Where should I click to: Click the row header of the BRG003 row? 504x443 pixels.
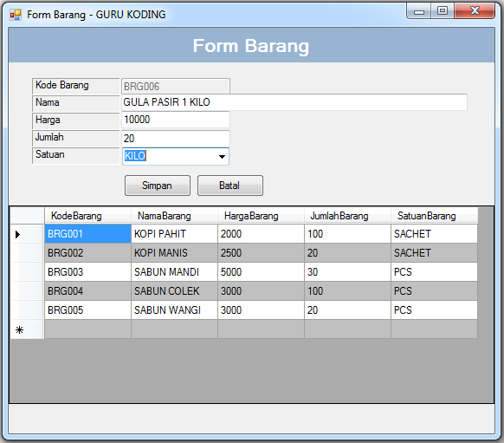(27, 272)
